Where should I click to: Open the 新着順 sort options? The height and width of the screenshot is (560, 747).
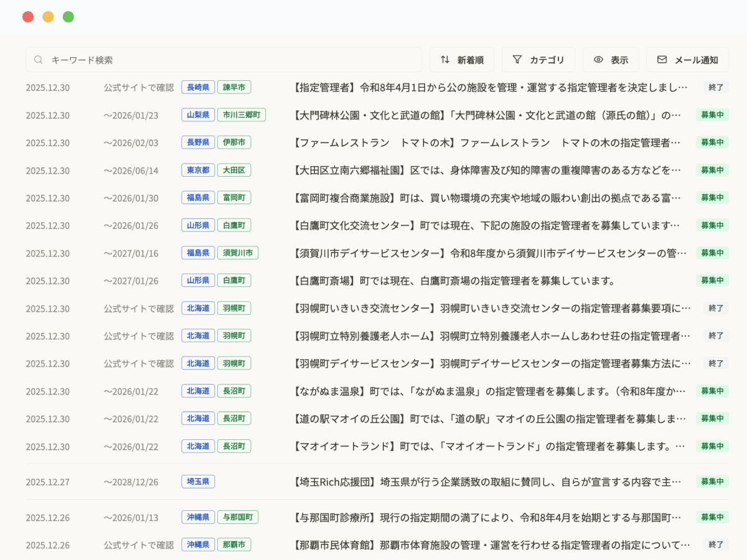tap(461, 59)
